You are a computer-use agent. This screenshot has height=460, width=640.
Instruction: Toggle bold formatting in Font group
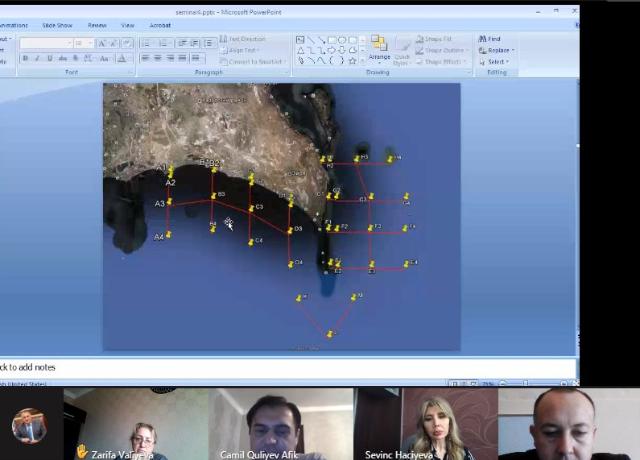[25, 59]
